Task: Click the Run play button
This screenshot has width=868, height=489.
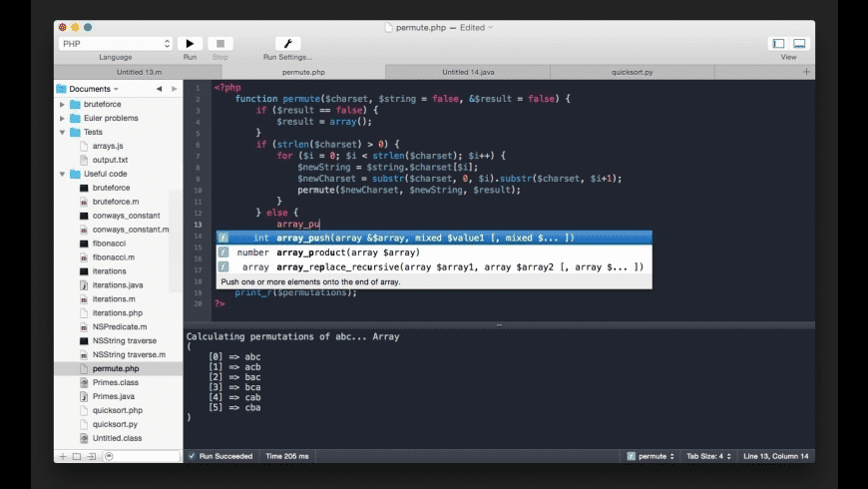Action: point(190,44)
